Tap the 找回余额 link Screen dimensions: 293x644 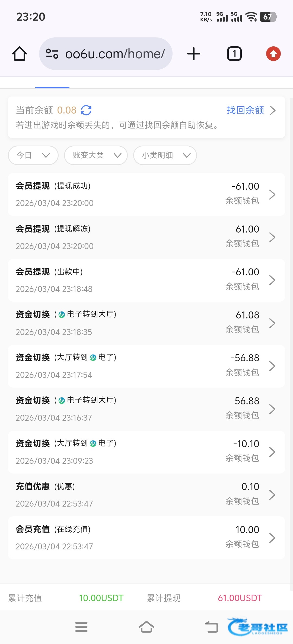click(x=251, y=110)
